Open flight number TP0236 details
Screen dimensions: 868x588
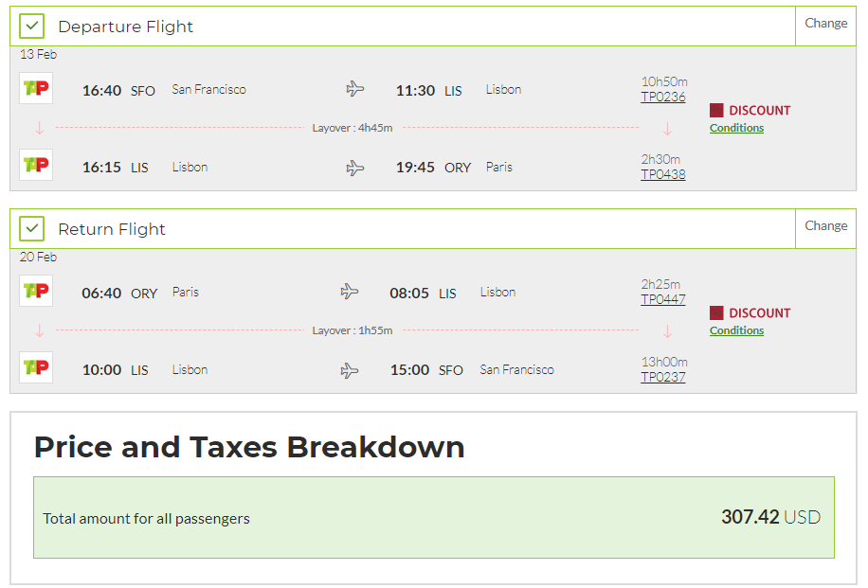(x=662, y=97)
